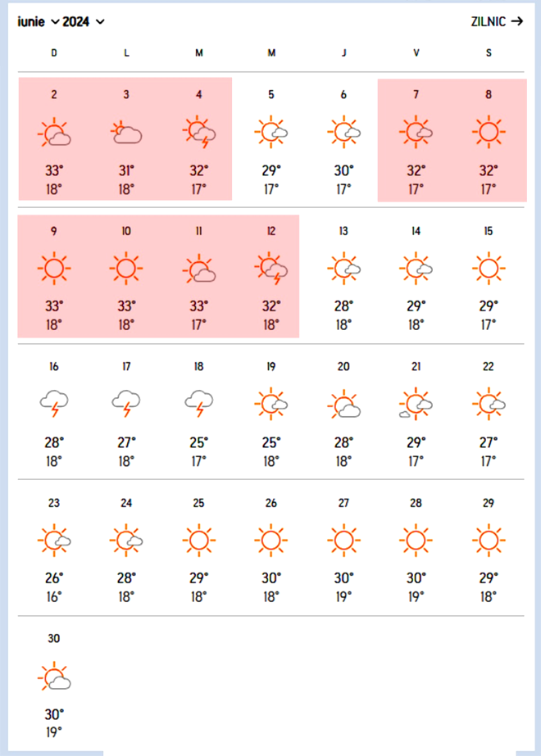
Task: Select the sunny icon on June 8
Action: coord(489,132)
